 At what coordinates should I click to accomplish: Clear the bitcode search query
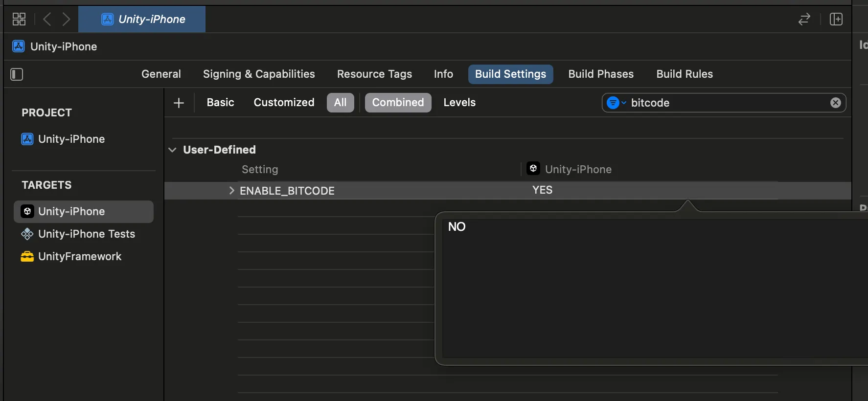(x=835, y=103)
